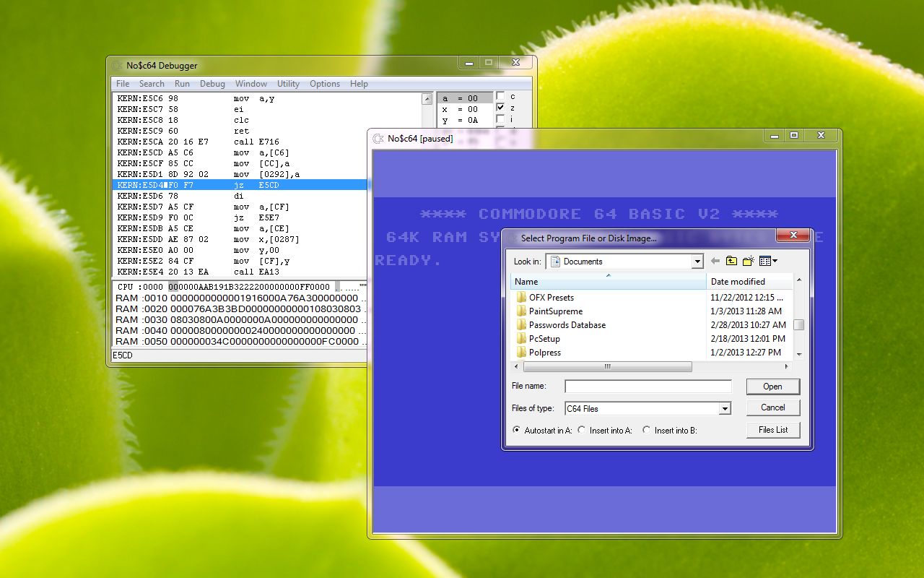Click the Polpress folder icon

tap(521, 352)
